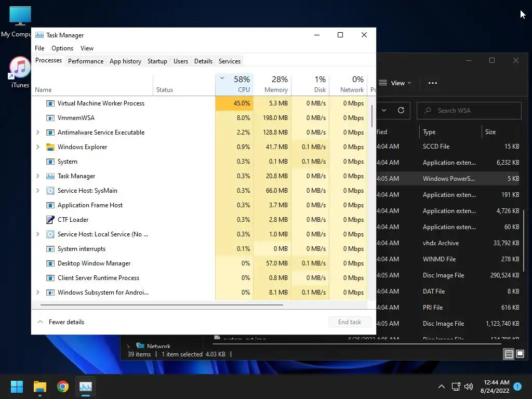The image size is (532, 399).
Task: Click the refresh icon in File Explorer
Action: [401, 110]
